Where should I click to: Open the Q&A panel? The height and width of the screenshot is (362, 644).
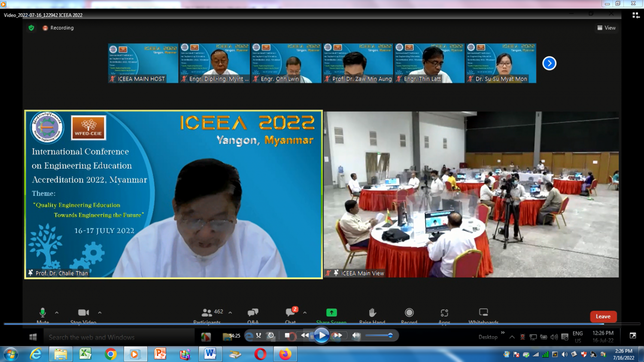253,313
